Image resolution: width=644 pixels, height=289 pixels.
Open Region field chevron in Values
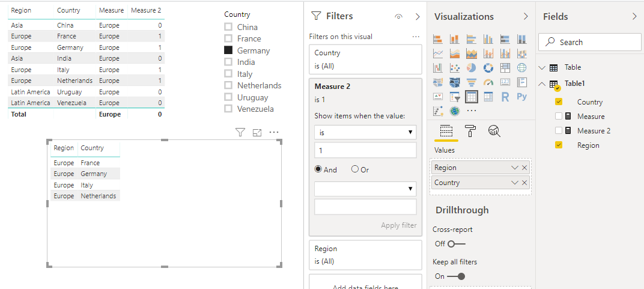(515, 168)
